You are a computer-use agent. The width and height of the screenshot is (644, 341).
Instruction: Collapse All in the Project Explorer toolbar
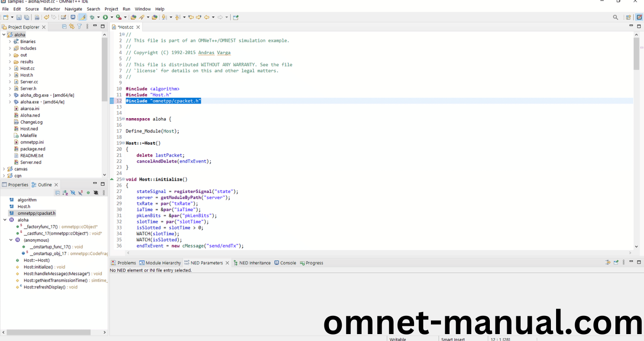64,26
